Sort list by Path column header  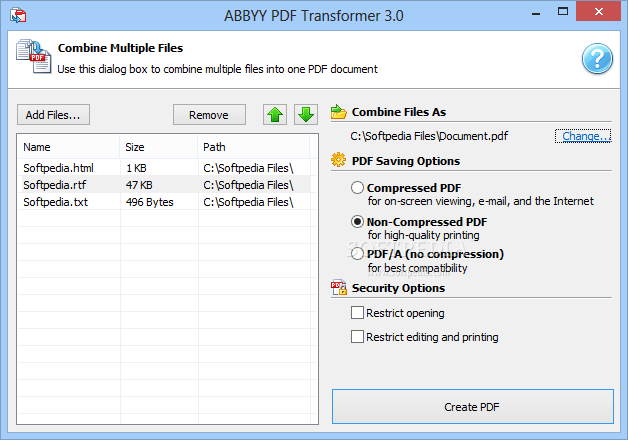(254, 147)
